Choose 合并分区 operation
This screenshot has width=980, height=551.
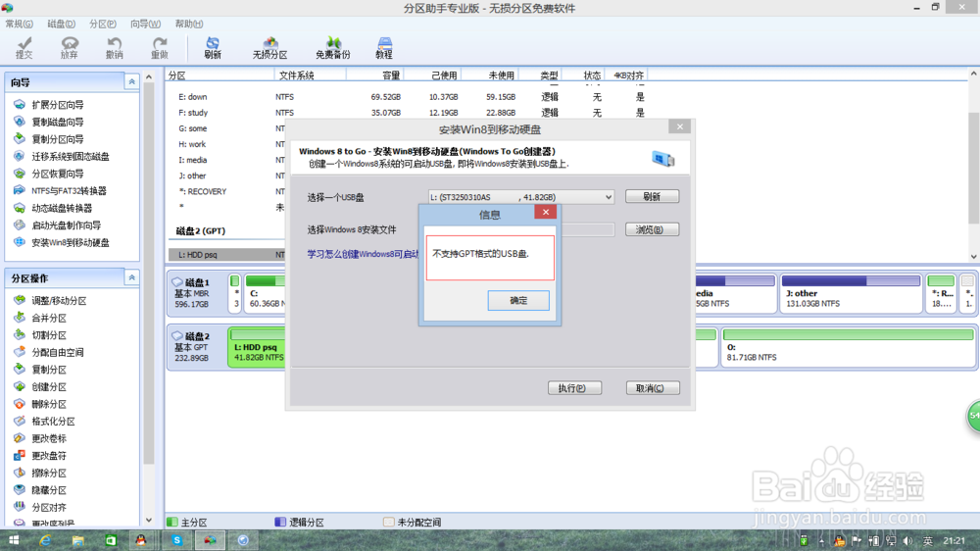pos(49,318)
